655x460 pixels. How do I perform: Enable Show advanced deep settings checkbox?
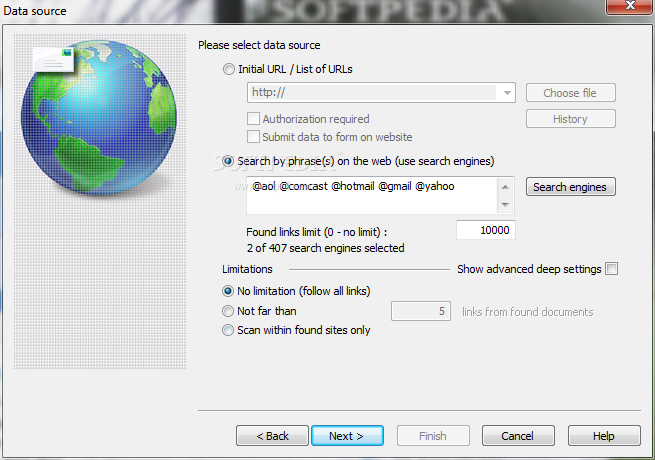click(612, 269)
